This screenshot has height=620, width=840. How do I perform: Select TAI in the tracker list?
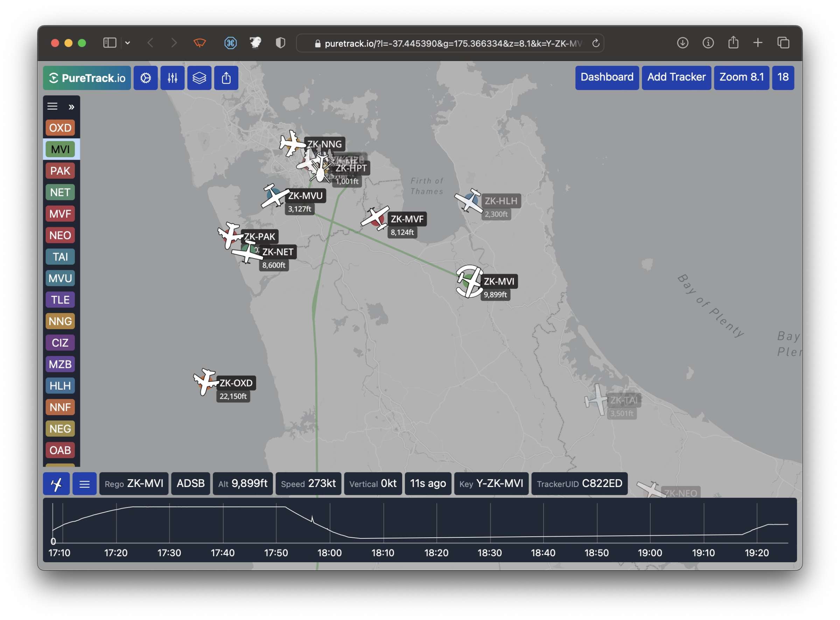click(x=60, y=257)
